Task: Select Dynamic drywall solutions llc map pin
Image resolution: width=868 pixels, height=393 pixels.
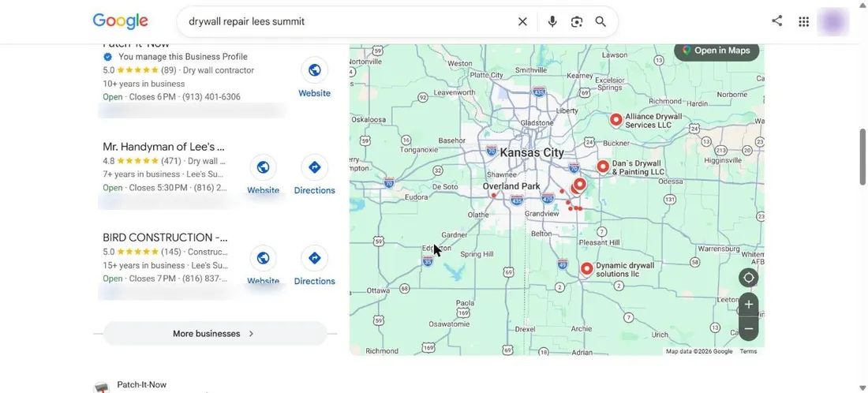Action: (x=587, y=269)
